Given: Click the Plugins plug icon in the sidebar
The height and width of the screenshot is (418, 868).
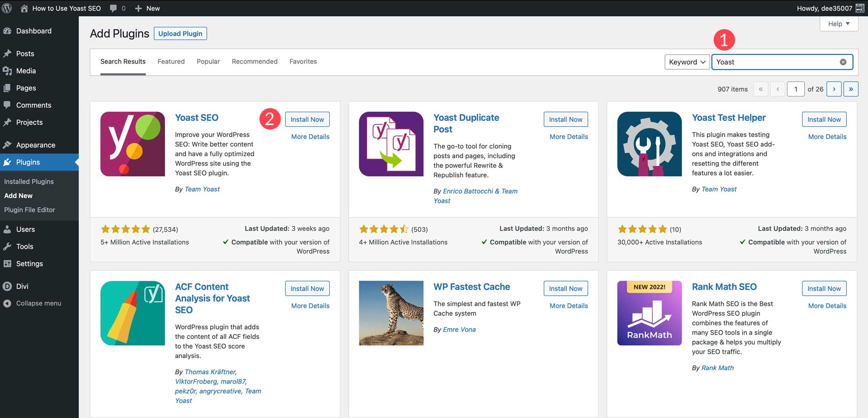Looking at the screenshot, I should tap(9, 162).
